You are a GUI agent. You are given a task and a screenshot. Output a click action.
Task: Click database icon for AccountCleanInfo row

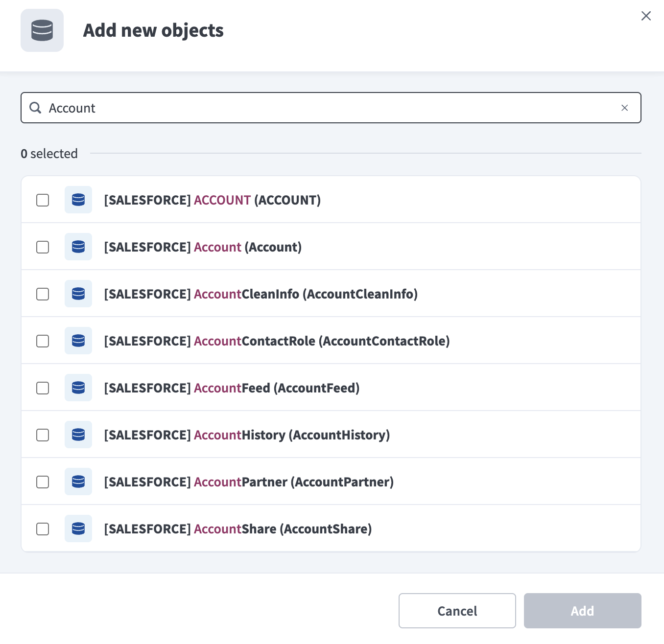click(78, 294)
